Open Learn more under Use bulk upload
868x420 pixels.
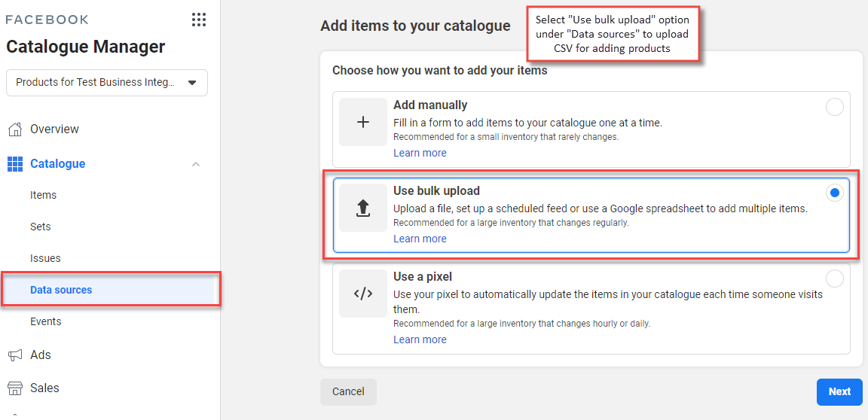(420, 239)
